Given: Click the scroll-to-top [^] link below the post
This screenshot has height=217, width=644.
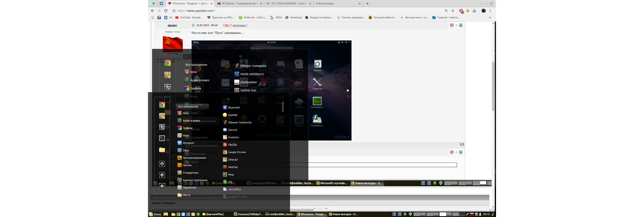Looking at the screenshot, I should coord(462,144).
